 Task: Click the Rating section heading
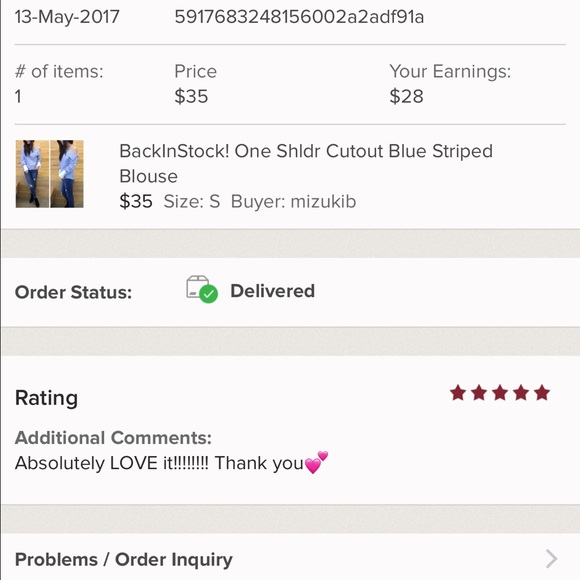pos(46,398)
